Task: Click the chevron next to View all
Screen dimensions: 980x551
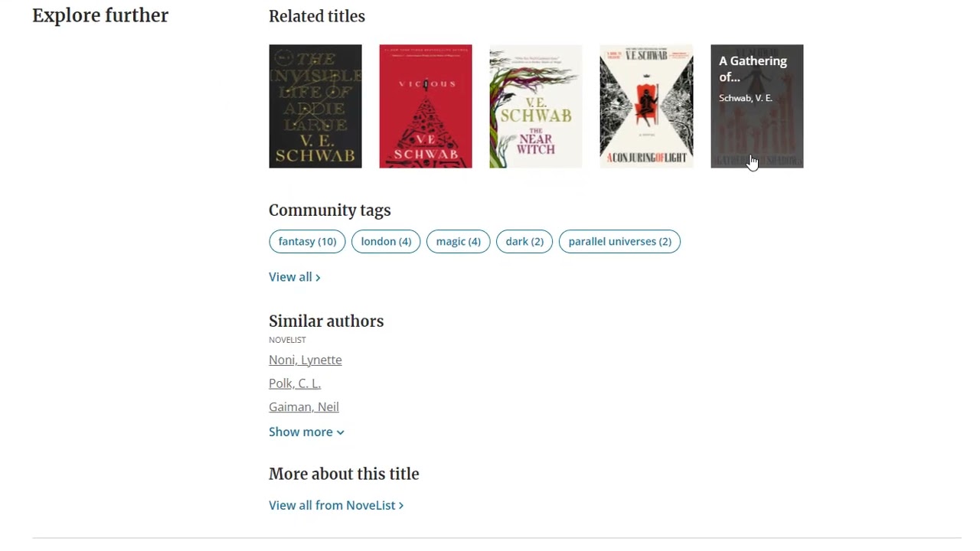Action: 318,278
